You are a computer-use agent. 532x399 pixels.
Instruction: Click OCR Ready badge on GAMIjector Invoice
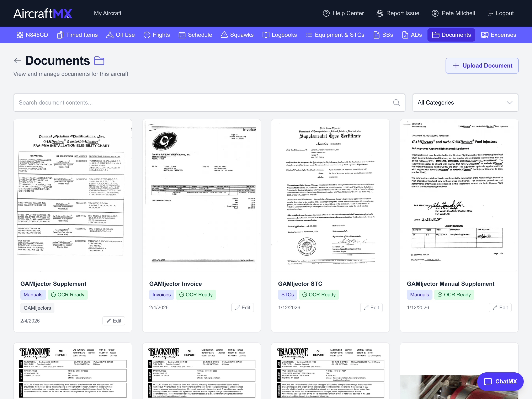tap(196, 295)
